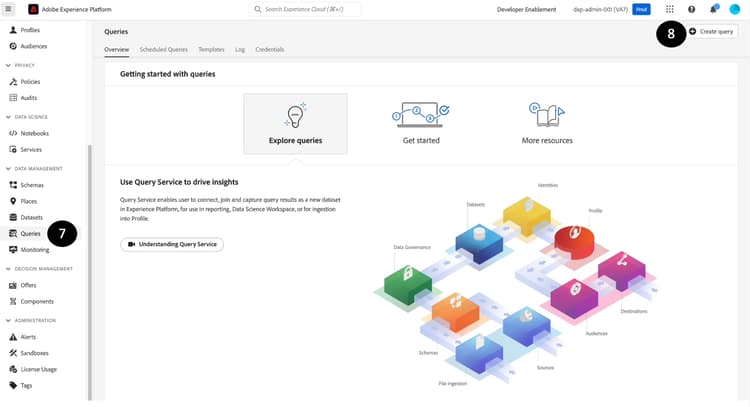Click the sidebar vertical scrollbar

89,273
